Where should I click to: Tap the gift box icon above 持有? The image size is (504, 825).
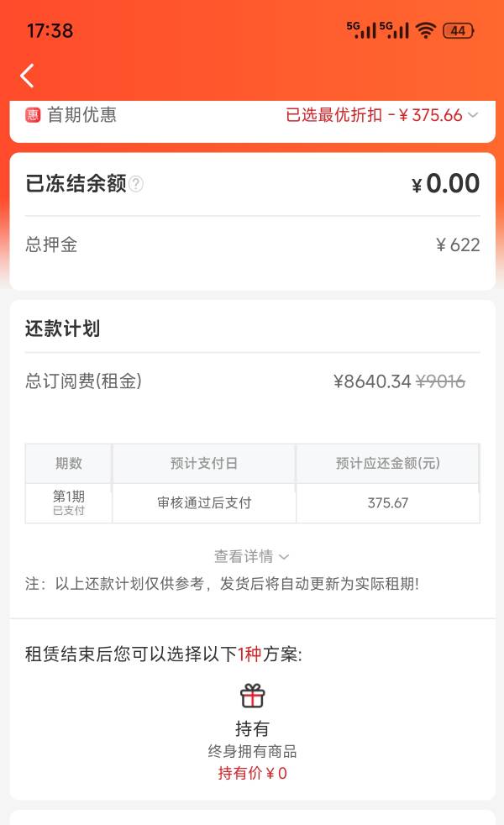[x=253, y=696]
